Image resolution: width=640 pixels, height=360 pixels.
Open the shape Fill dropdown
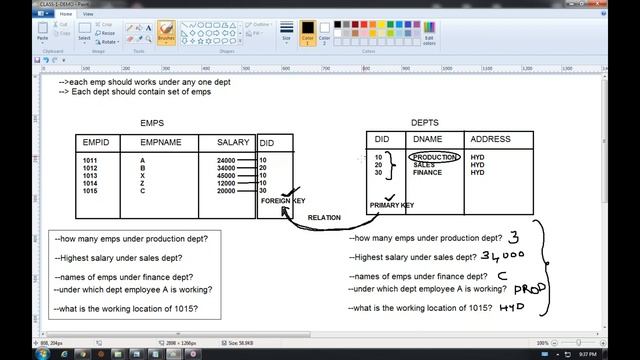click(254, 33)
